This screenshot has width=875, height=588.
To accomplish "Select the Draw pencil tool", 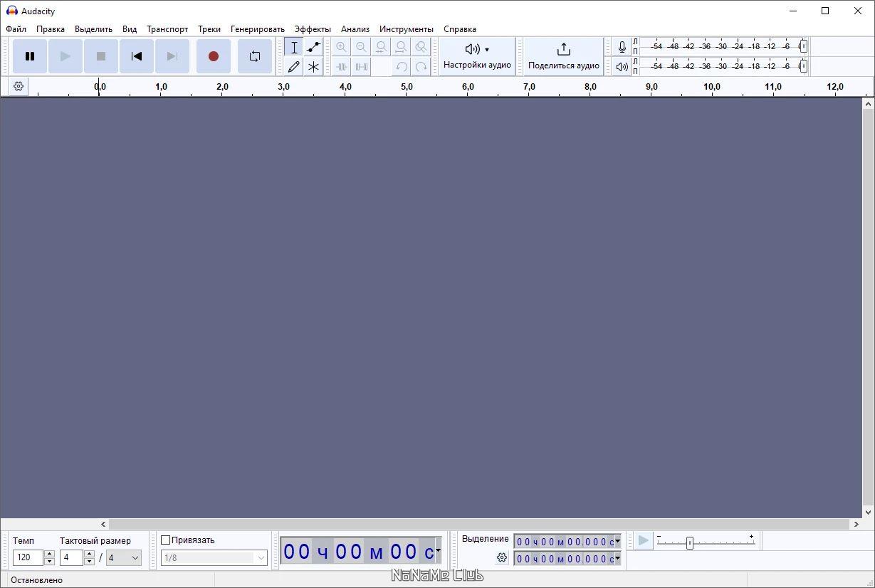I will pyautogui.click(x=294, y=66).
